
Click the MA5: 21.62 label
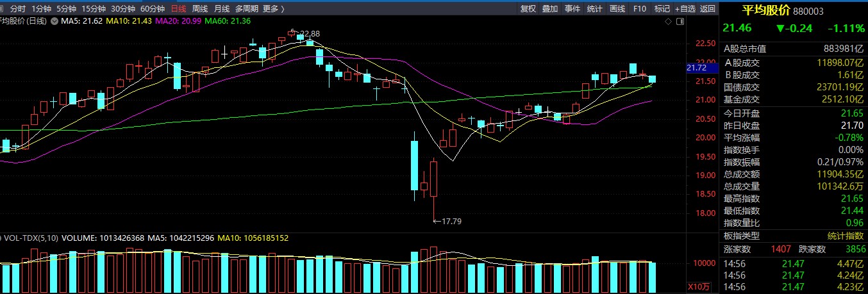click(x=81, y=22)
